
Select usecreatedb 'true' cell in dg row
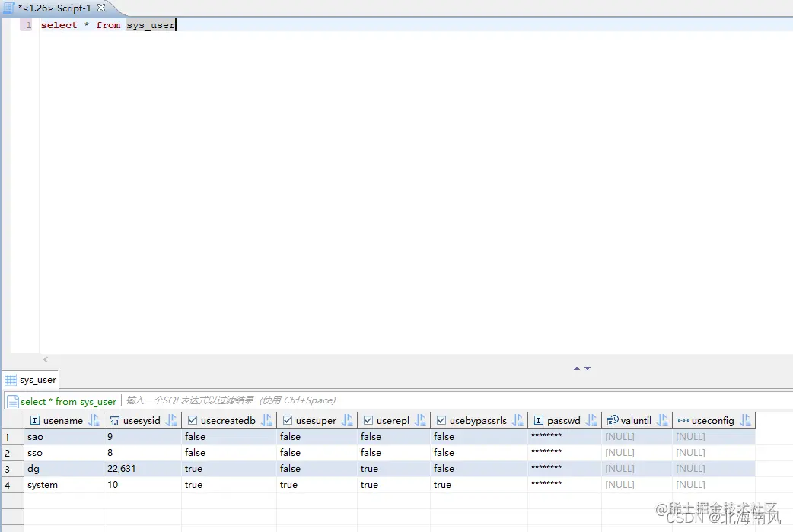pos(229,469)
